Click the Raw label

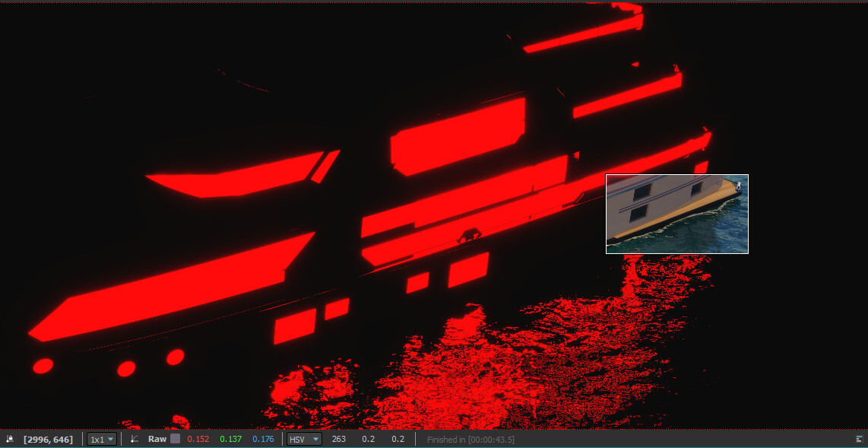[x=157, y=439]
